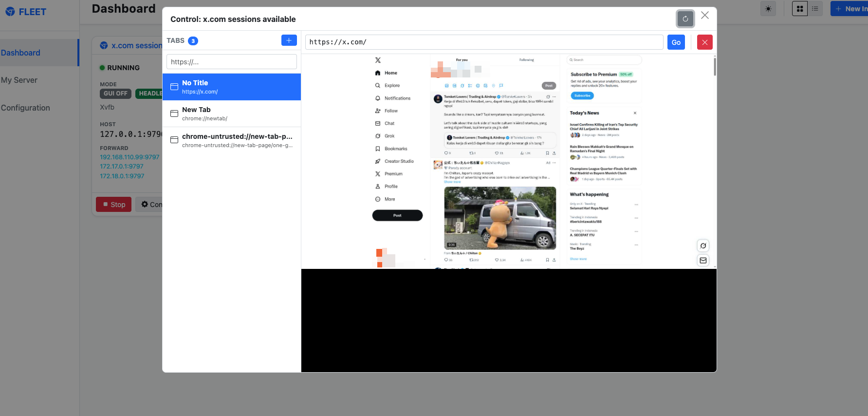
Task: Click the red X button beside Go
Action: tap(704, 42)
